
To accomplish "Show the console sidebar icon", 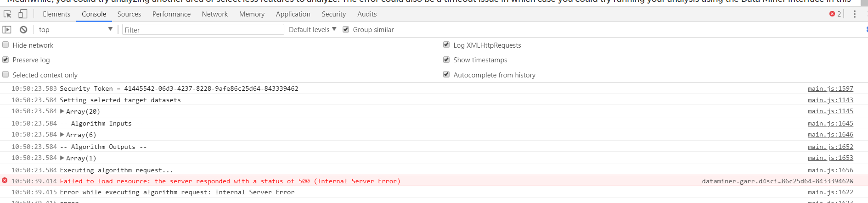I will [7, 30].
